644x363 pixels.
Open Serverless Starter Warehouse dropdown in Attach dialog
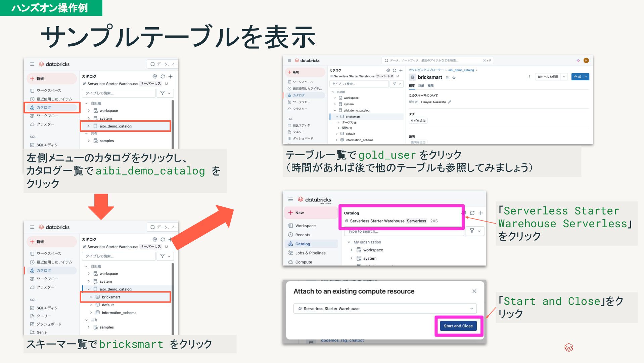385,309
